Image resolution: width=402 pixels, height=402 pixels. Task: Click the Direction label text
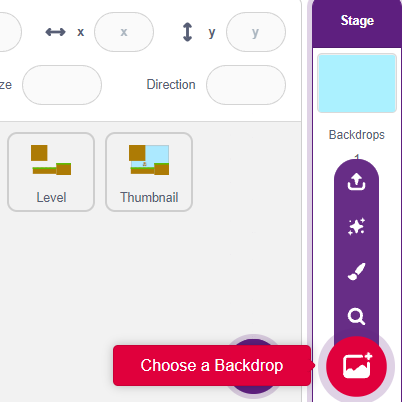pos(171,85)
